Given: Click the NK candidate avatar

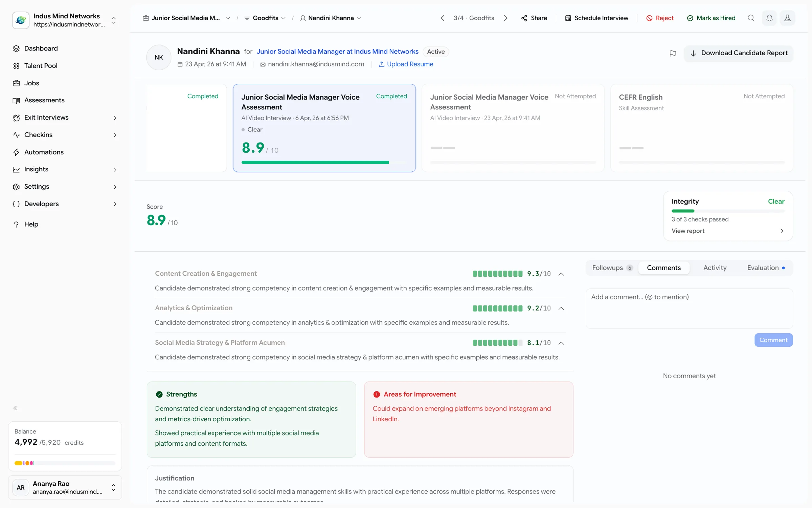Looking at the screenshot, I should coord(159,58).
